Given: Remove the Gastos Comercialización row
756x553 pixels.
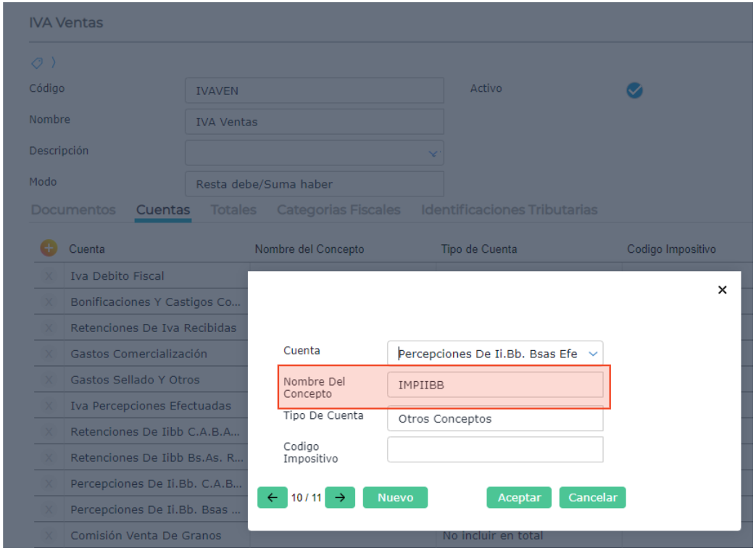Looking at the screenshot, I should pyautogui.click(x=50, y=354).
